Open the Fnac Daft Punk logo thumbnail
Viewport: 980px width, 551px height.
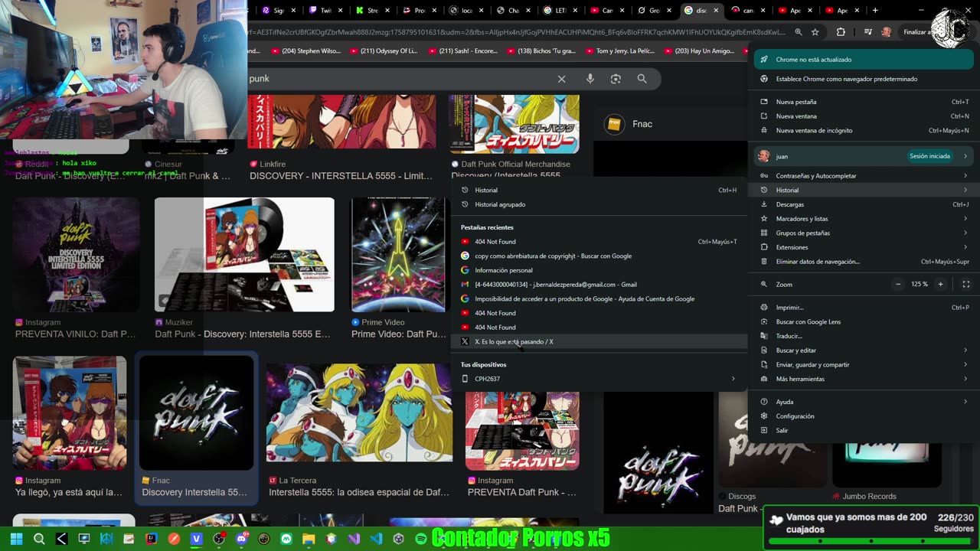[x=197, y=412]
